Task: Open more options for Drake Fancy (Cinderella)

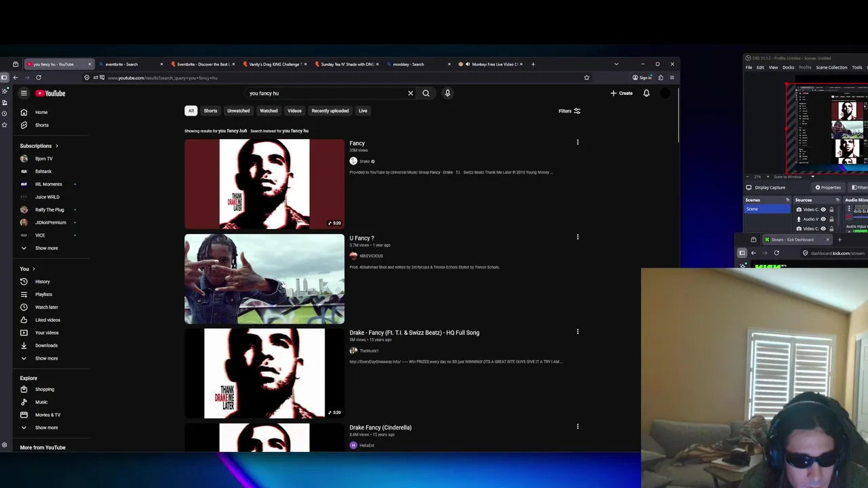Action: coord(578,427)
